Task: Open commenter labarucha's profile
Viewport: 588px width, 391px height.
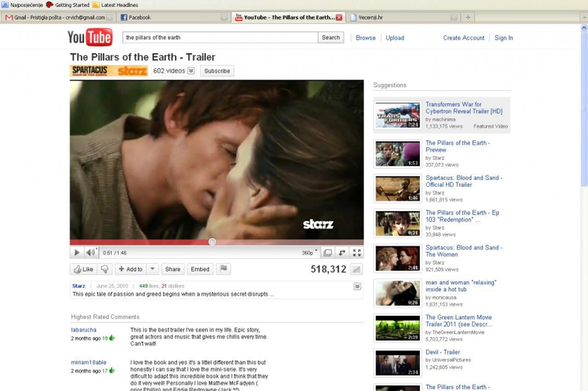Action: pos(84,330)
